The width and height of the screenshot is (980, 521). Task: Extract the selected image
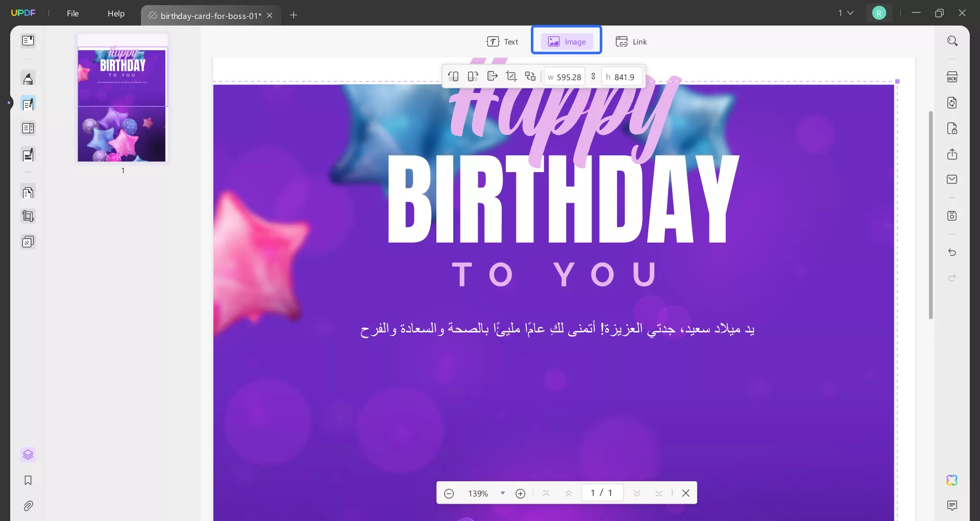[492, 76]
